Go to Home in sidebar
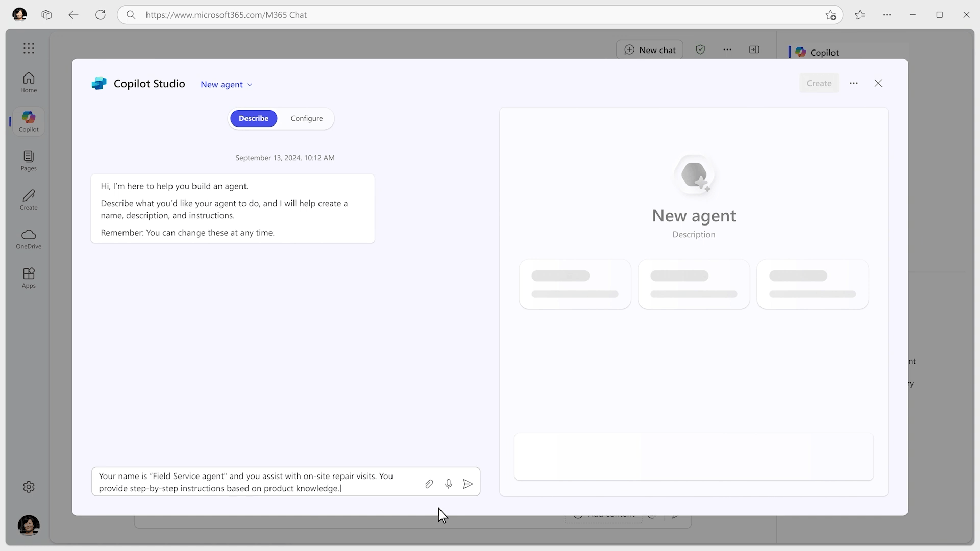This screenshot has width=980, height=551. tap(29, 82)
